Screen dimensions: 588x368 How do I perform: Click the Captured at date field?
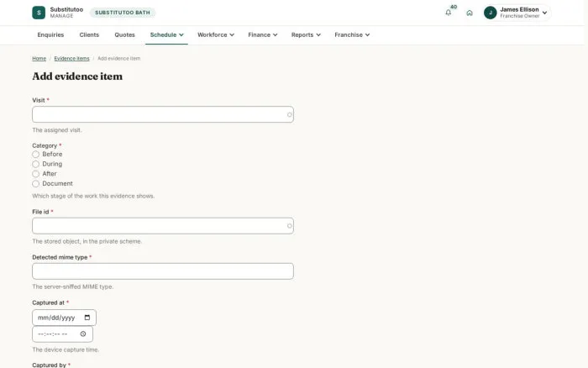point(64,318)
